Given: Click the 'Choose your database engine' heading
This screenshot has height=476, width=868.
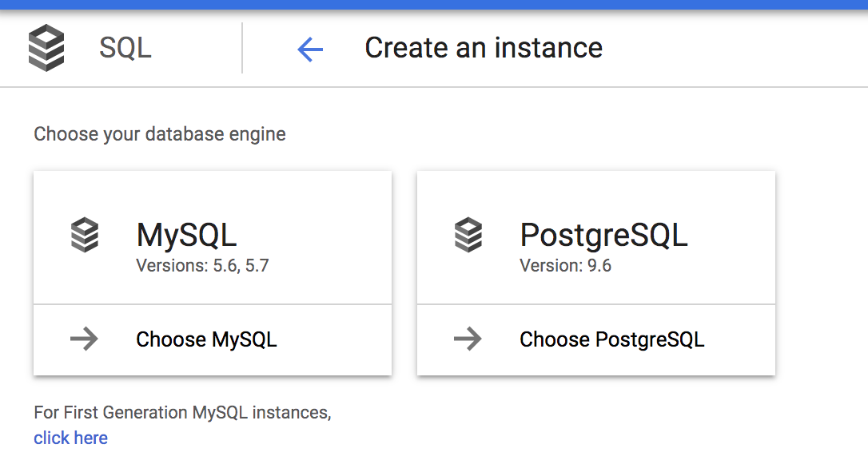Looking at the screenshot, I should pos(159,134).
